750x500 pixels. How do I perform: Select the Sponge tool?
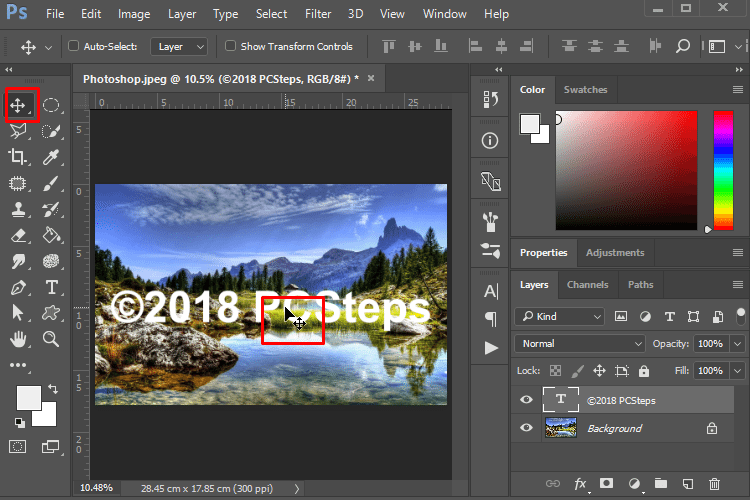click(51, 261)
